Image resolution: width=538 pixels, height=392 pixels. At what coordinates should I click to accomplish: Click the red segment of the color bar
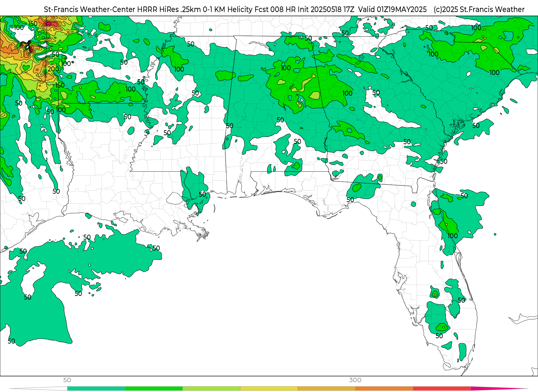pyautogui.click(x=442, y=389)
